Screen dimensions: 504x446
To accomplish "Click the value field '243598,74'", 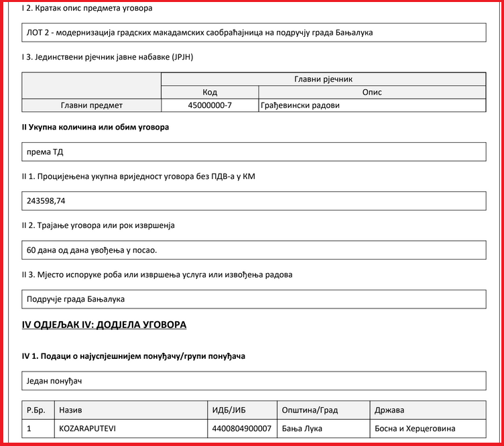I will (254, 201).
